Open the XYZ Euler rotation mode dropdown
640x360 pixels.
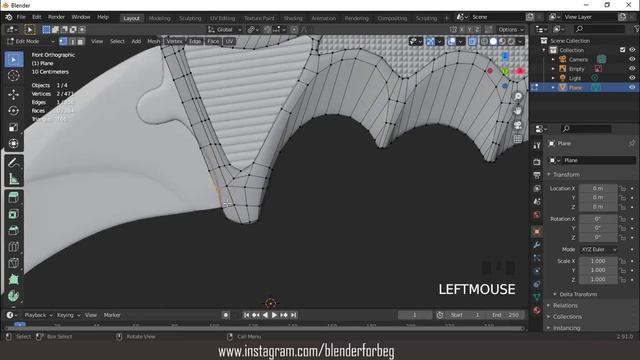(x=598, y=249)
